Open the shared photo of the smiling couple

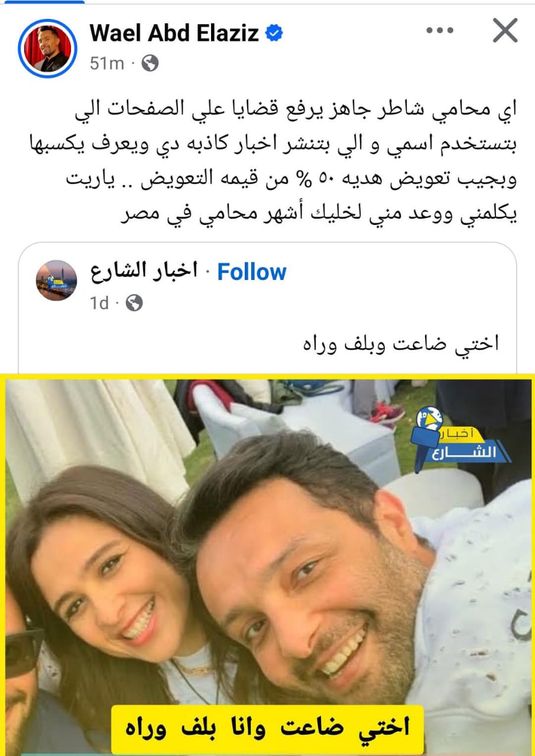pos(269,565)
